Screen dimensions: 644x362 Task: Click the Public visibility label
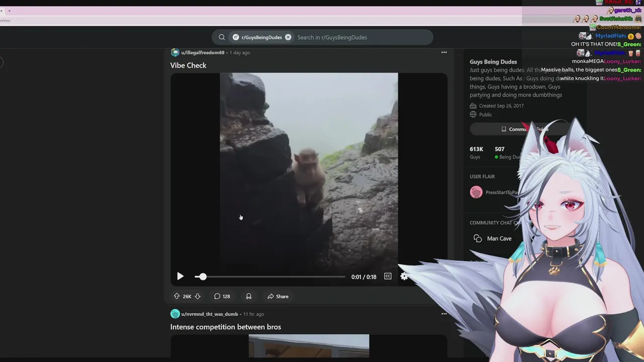point(486,115)
